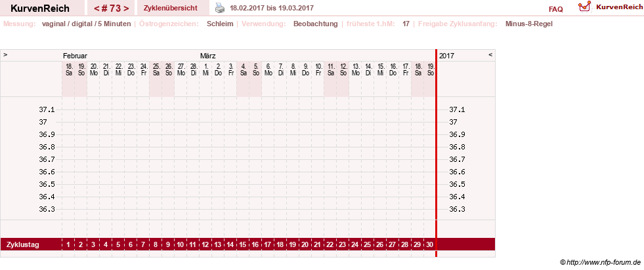644x270 pixels.
Task: Select date column 14. Di
Action: [x=368, y=69]
